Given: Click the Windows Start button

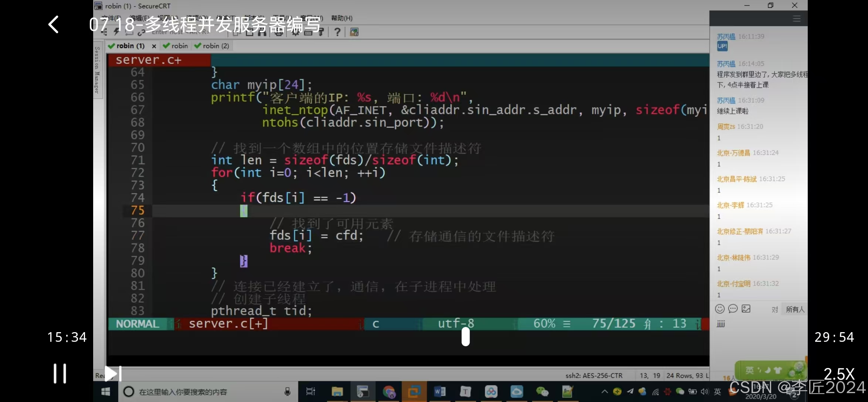Looking at the screenshot, I should click(x=105, y=392).
